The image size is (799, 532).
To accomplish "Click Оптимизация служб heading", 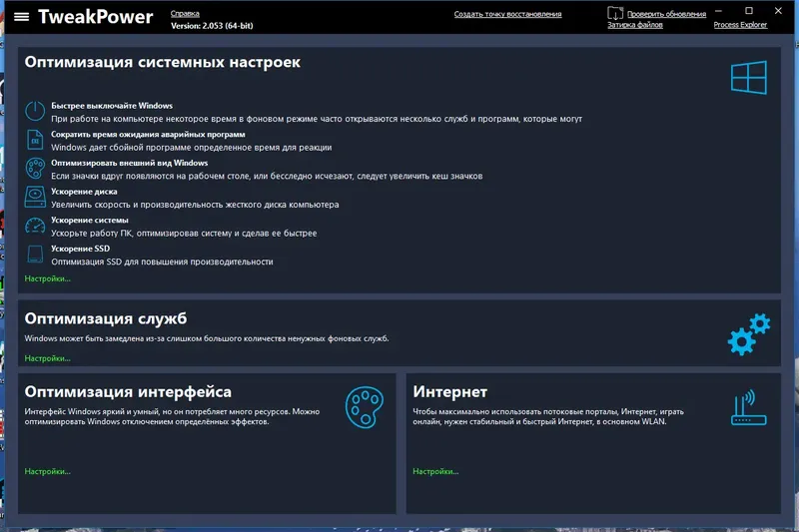I will coord(106,318).
